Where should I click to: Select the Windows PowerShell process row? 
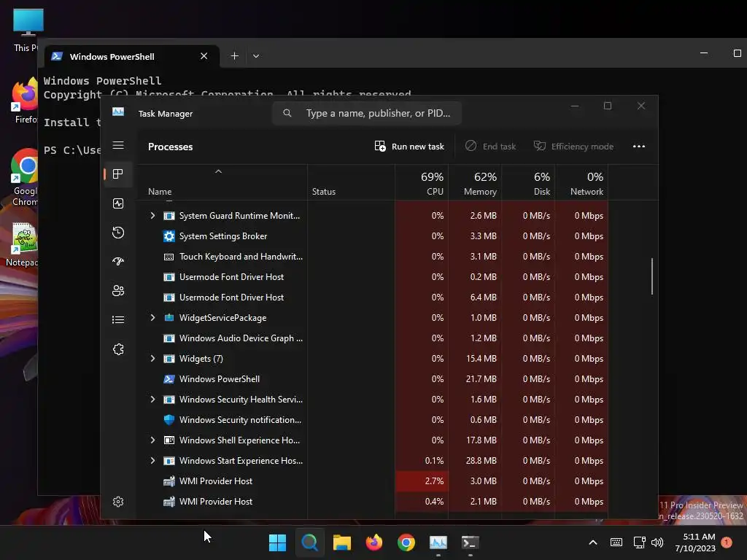click(372, 379)
